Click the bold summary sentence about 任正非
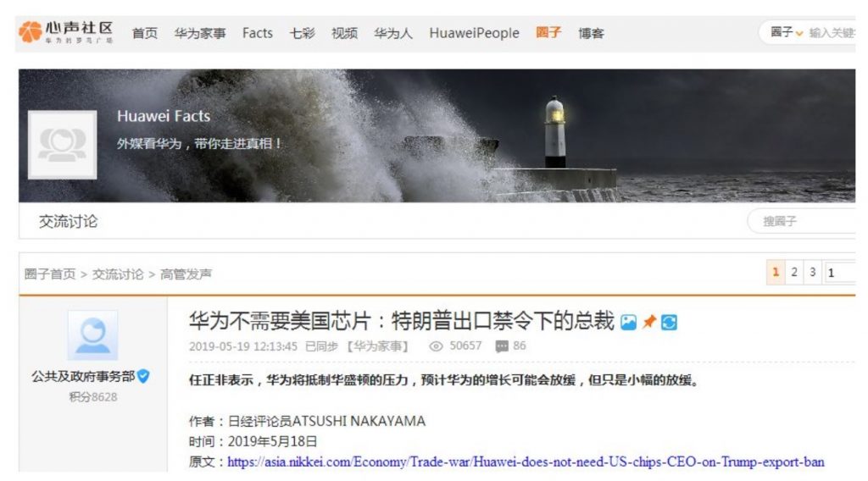Screen dimensions: 868x481 tap(443, 380)
